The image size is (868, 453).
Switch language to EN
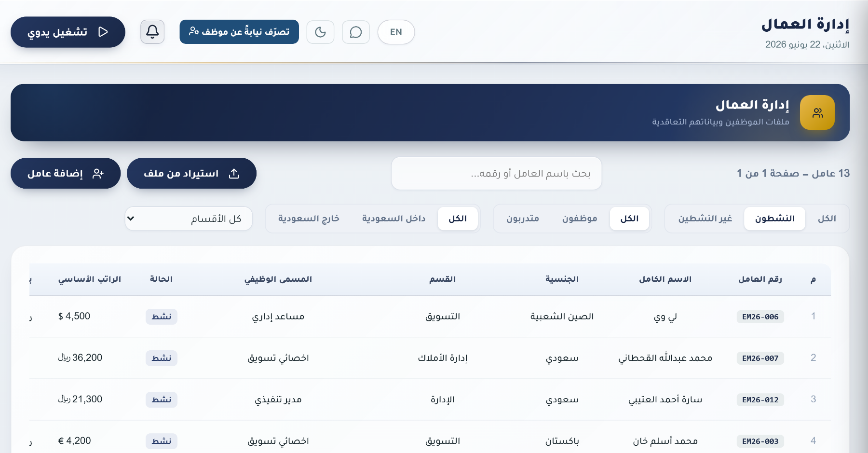396,32
